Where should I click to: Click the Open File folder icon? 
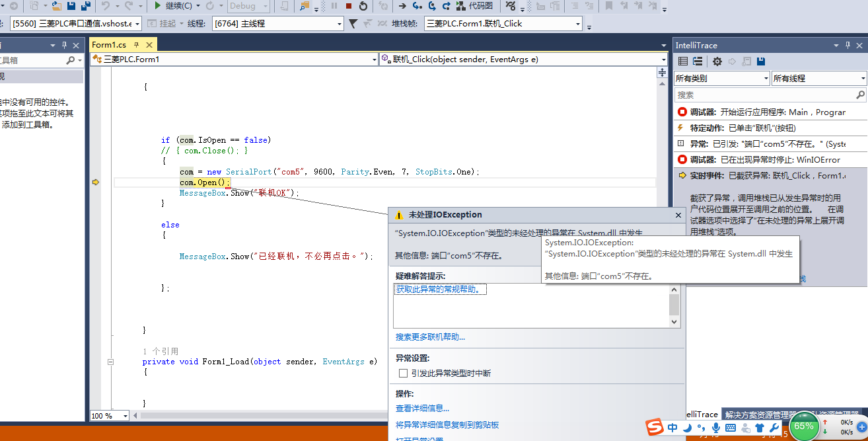(56, 6)
